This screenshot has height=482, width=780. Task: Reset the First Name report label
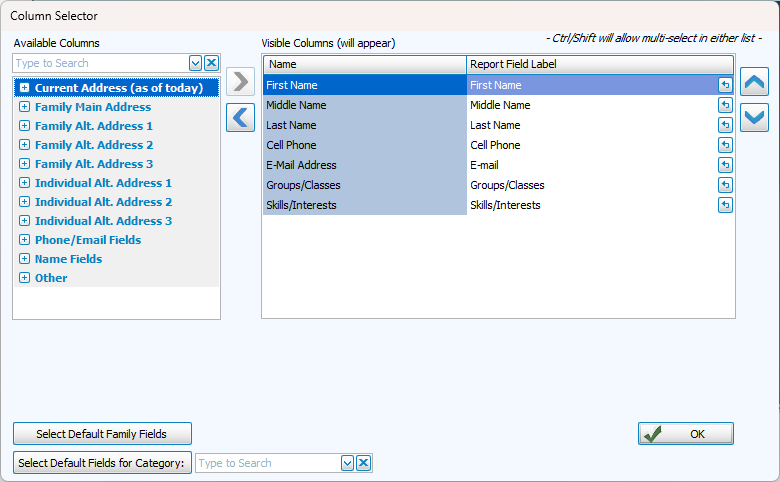[725, 86]
